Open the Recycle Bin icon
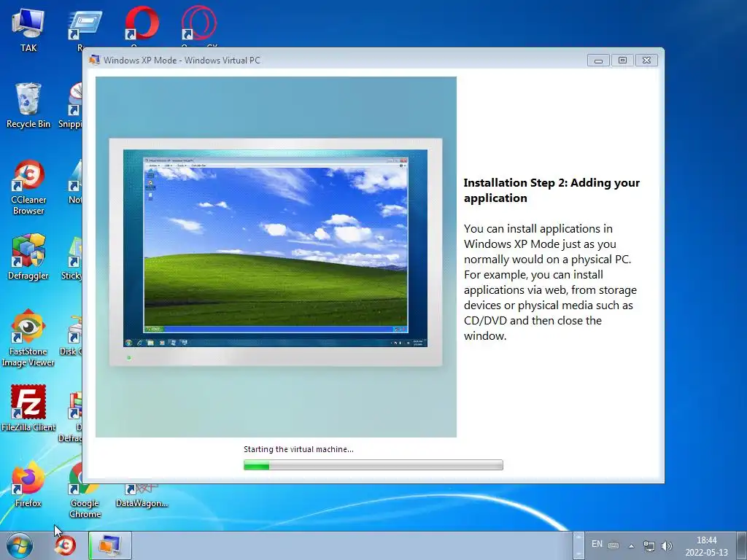The image size is (747, 560). (28, 106)
